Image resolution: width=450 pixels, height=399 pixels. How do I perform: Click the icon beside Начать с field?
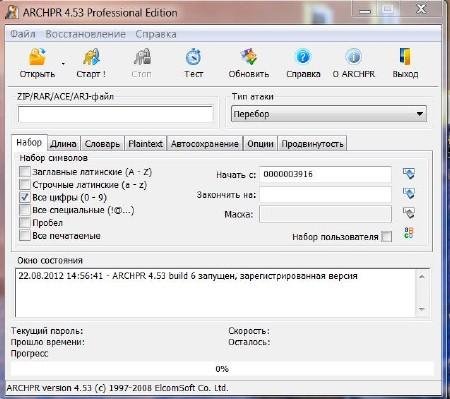pyautogui.click(x=409, y=174)
